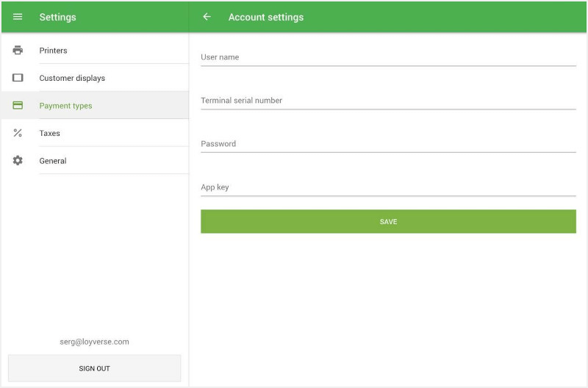The height and width of the screenshot is (388, 588).
Task: Select the Payment types menu label
Action: point(65,106)
